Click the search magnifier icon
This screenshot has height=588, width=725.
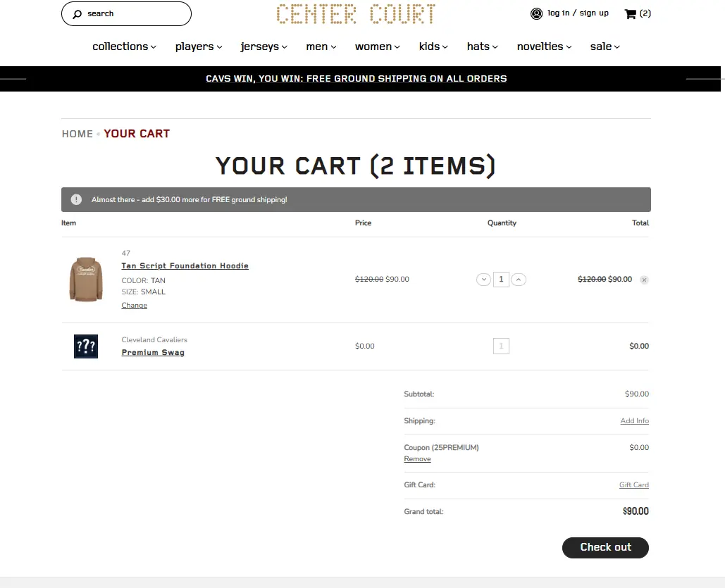(x=78, y=14)
